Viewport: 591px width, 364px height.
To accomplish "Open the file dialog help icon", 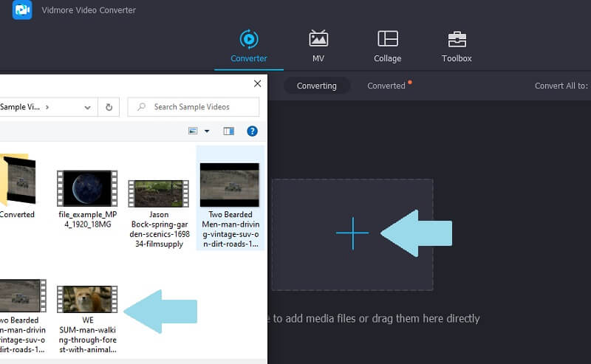I will [x=252, y=131].
